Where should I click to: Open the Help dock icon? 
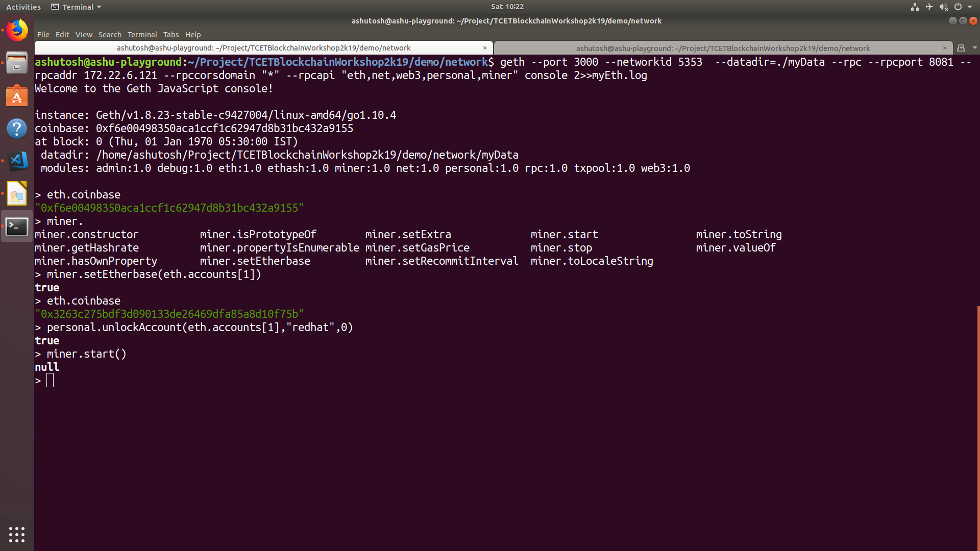click(x=17, y=128)
